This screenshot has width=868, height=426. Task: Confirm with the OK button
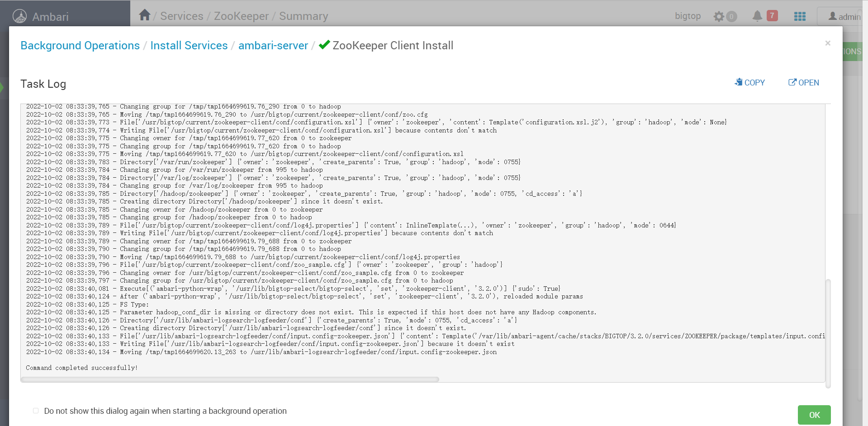coord(814,415)
